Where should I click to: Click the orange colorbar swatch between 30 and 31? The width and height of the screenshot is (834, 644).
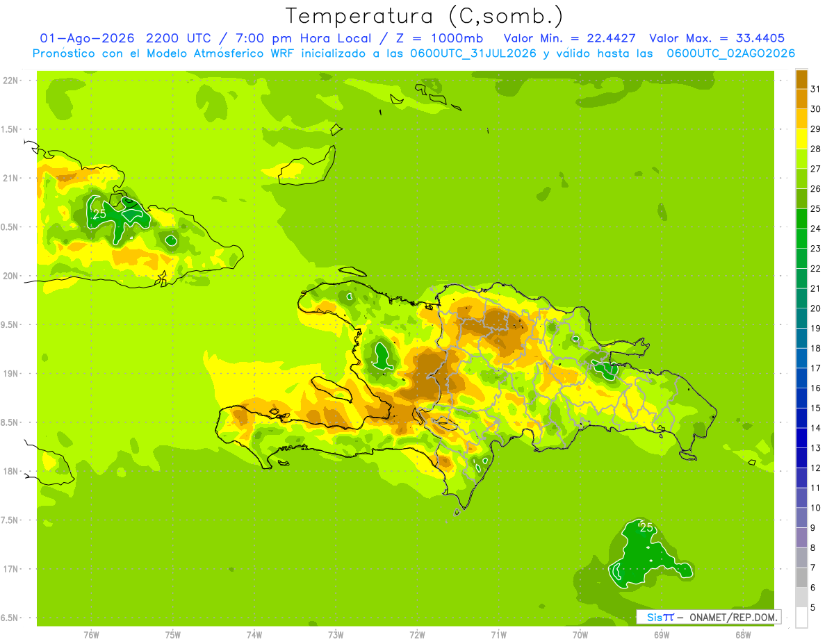click(x=801, y=99)
